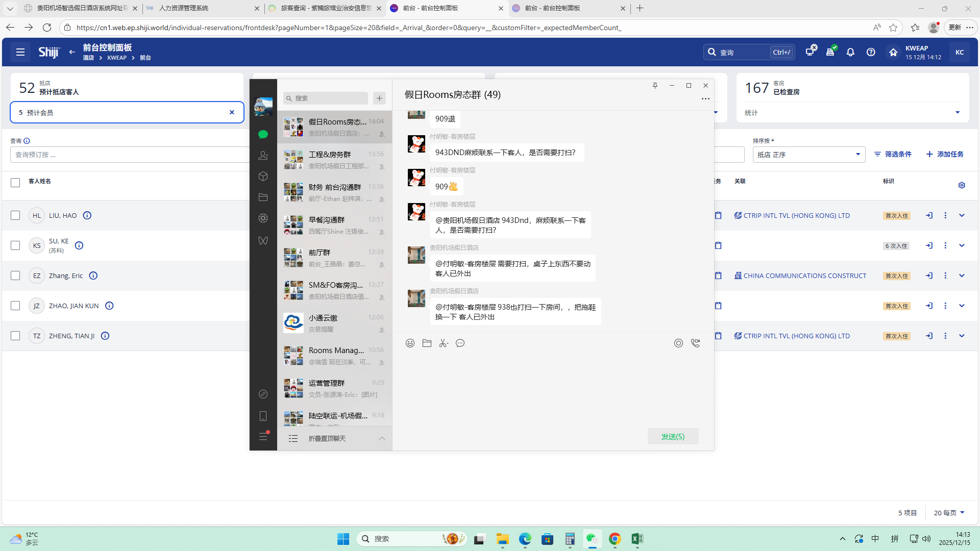
Task: Select the Zhang, Eric row checkbox
Action: 15,275
